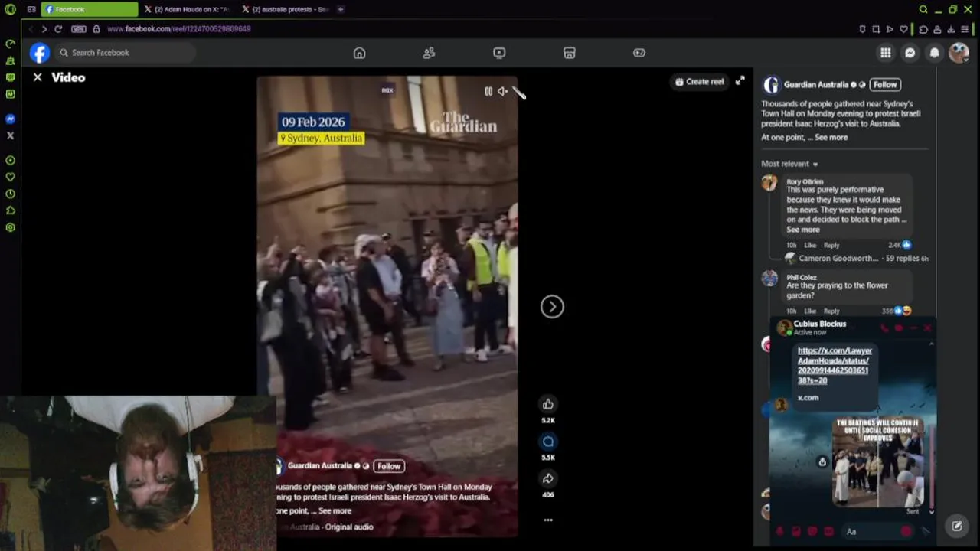980x551 pixels.
Task: Toggle the VPN badge in address bar
Action: click(x=79, y=29)
